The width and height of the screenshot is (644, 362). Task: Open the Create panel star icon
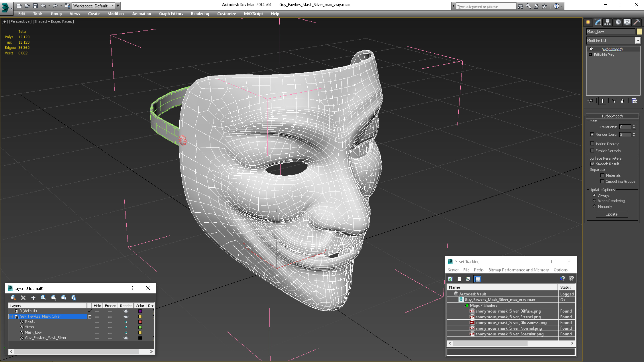coord(588,22)
